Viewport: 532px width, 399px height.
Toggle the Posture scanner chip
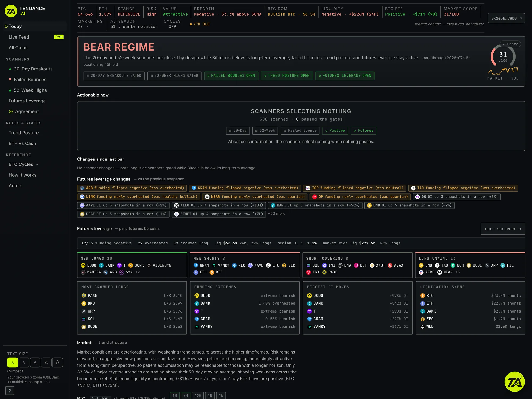tap(335, 131)
